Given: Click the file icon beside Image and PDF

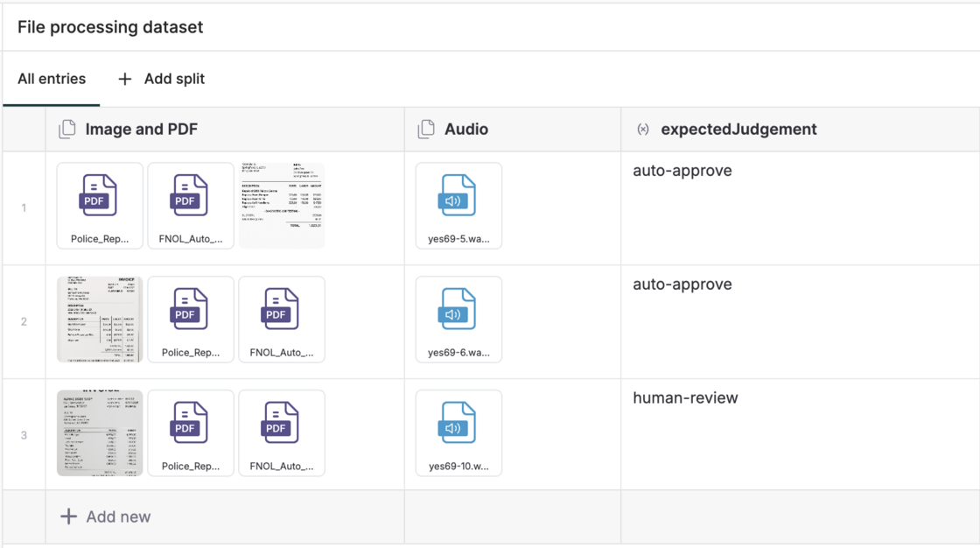Looking at the screenshot, I should pyautogui.click(x=66, y=129).
